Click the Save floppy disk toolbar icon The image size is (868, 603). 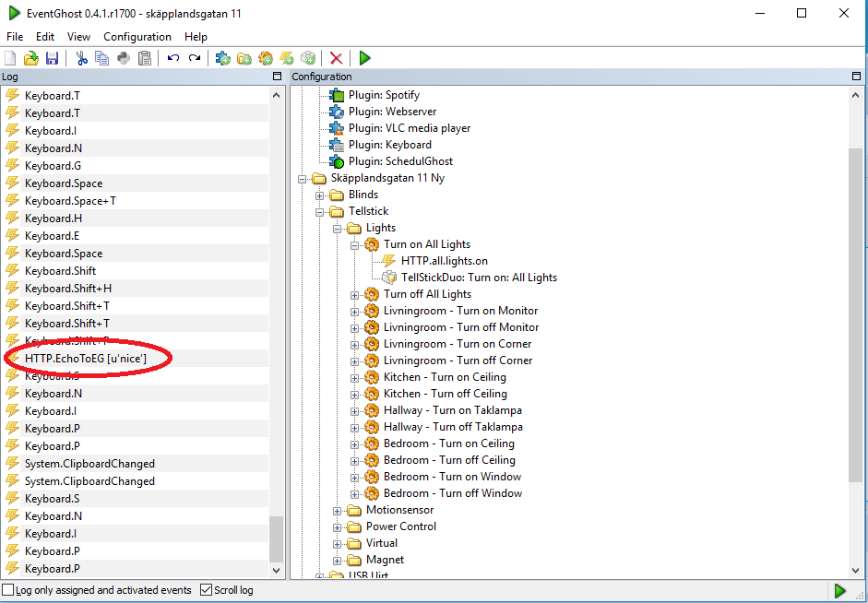point(52,58)
